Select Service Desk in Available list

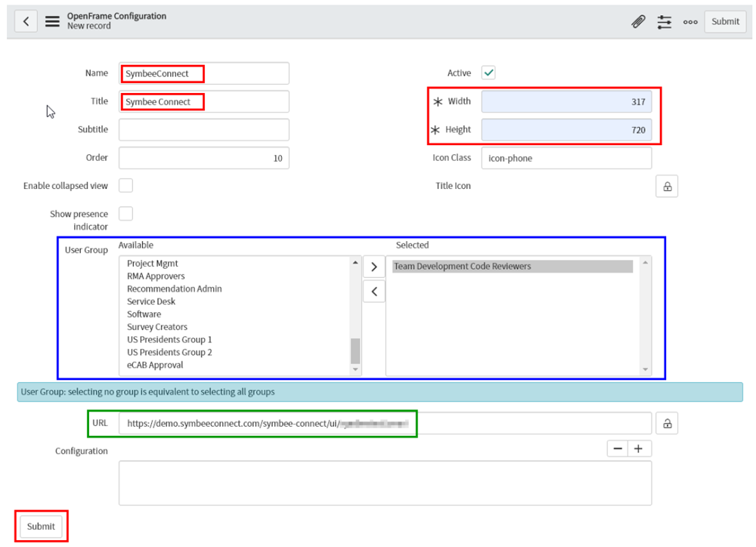tap(151, 301)
